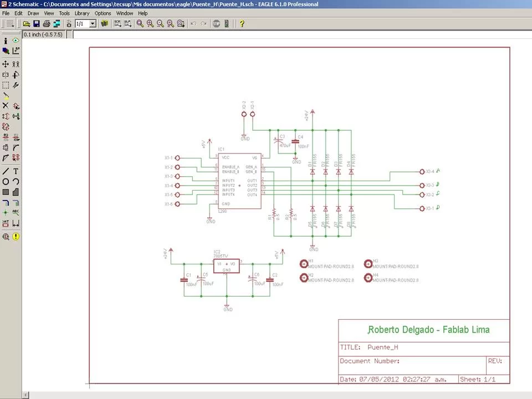
Task: Expand the grid button dropdown arrow
Action: [13, 25]
